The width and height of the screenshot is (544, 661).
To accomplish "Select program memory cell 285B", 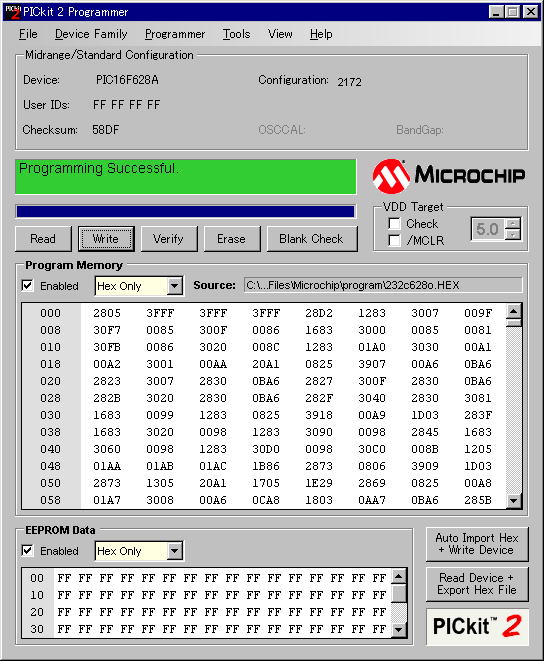I will click(478, 500).
